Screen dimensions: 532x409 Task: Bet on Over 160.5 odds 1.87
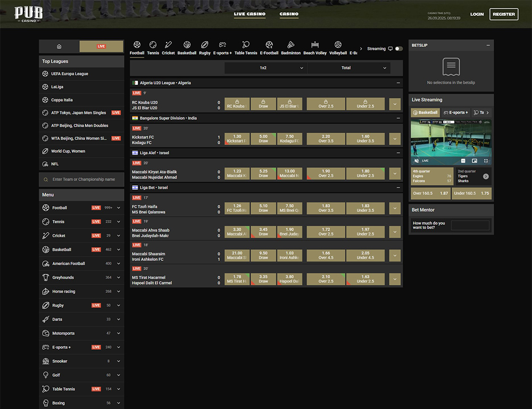pyautogui.click(x=430, y=193)
